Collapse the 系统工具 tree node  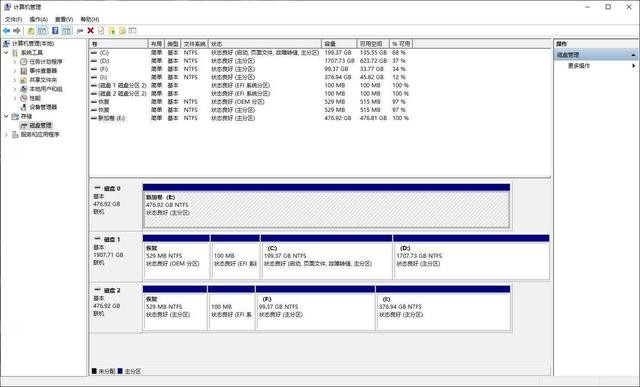click(6, 53)
